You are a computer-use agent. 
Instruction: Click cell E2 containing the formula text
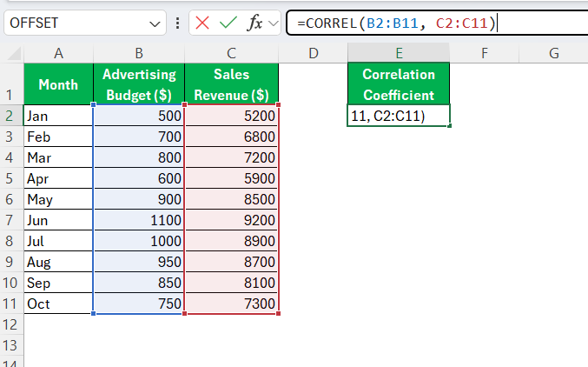(399, 116)
